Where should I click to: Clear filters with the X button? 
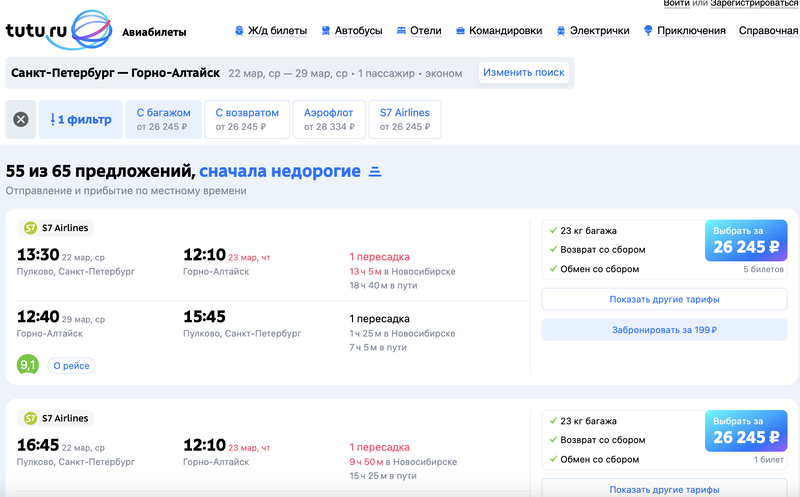click(x=21, y=119)
